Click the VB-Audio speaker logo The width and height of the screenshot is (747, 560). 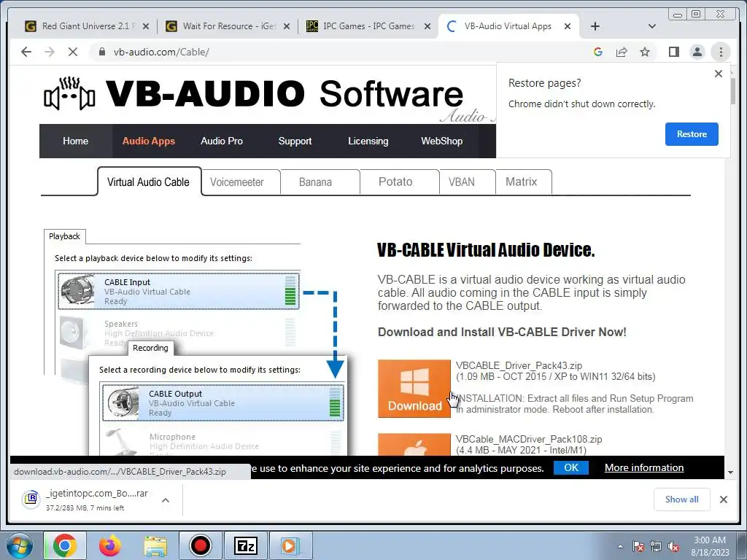69,94
